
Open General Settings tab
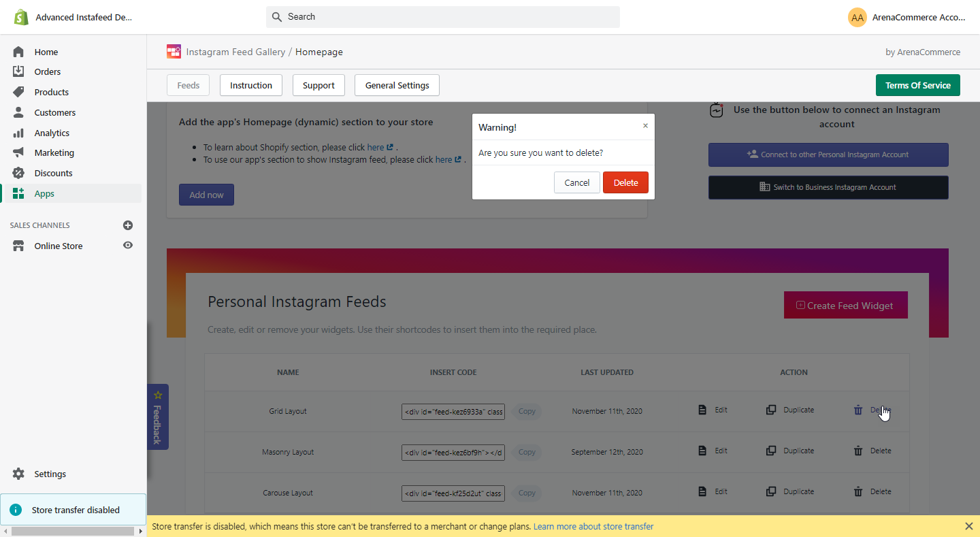[397, 85]
